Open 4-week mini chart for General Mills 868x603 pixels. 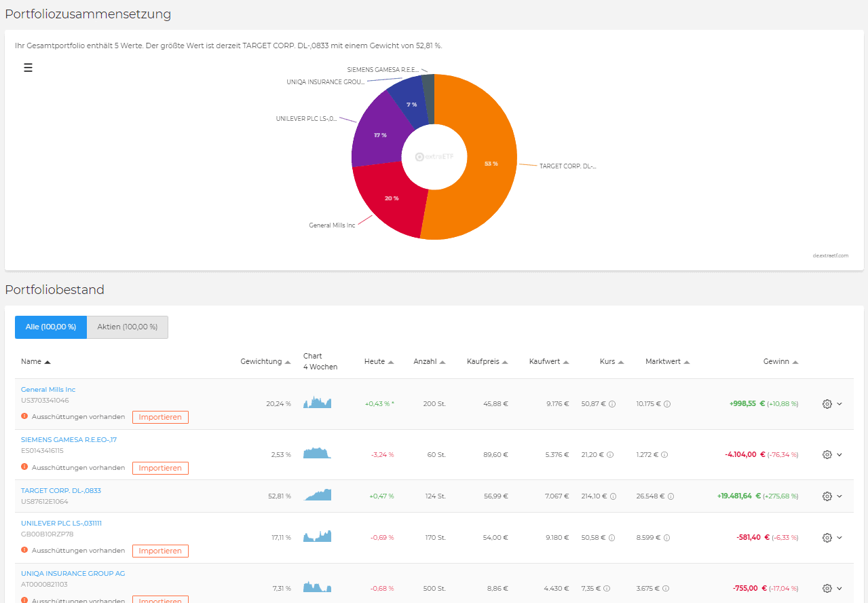tap(317, 402)
